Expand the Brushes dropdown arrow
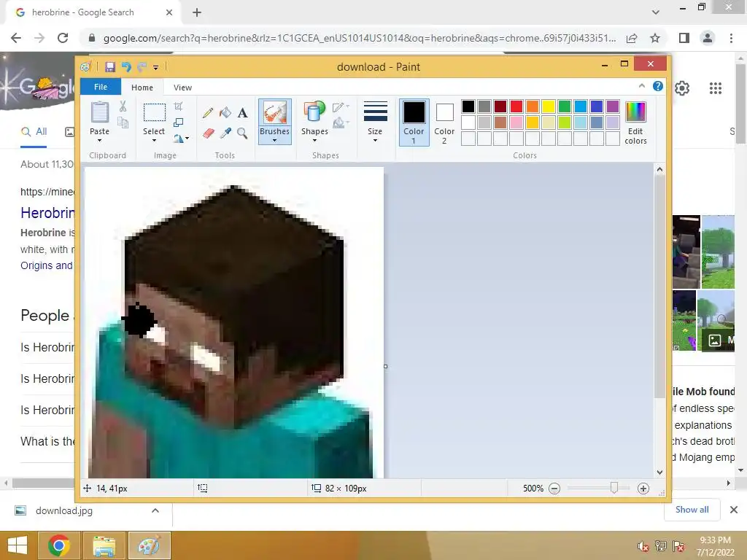Screen dimensions: 747x560 coord(275,141)
